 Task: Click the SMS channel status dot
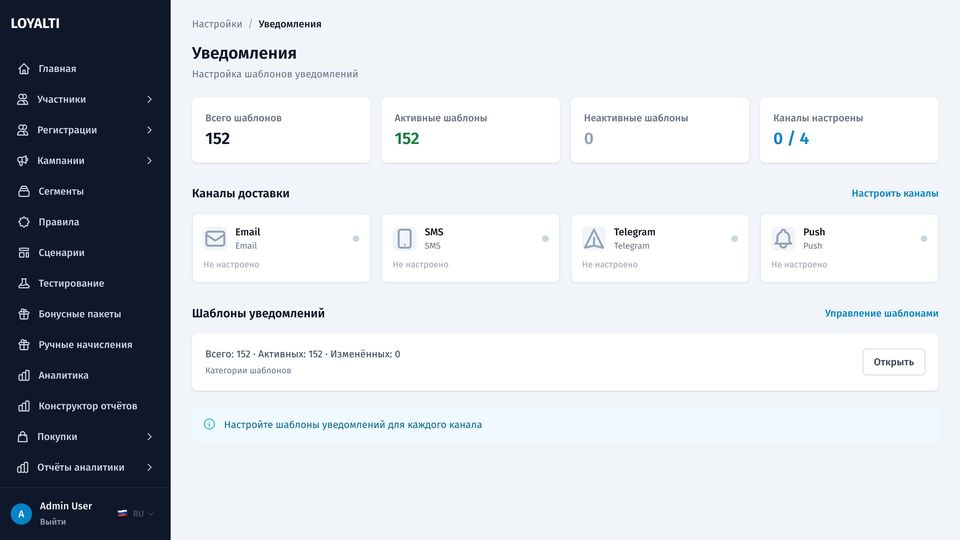coord(545,239)
